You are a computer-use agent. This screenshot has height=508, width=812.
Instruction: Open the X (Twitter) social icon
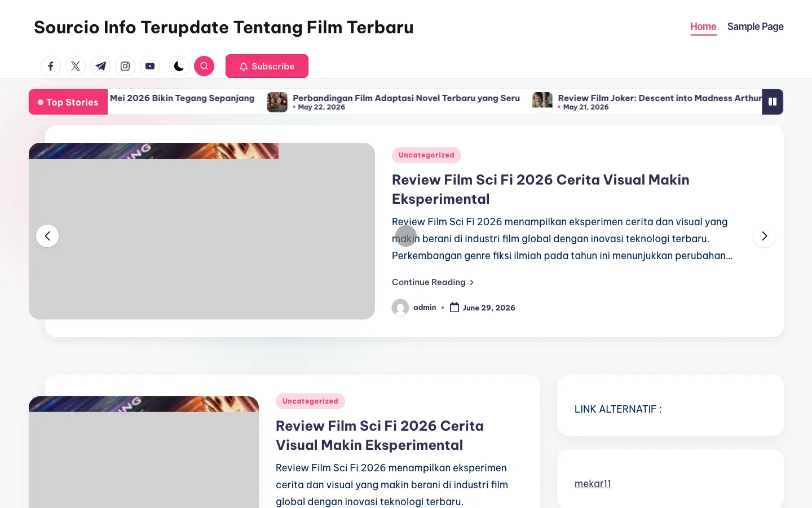tap(76, 66)
